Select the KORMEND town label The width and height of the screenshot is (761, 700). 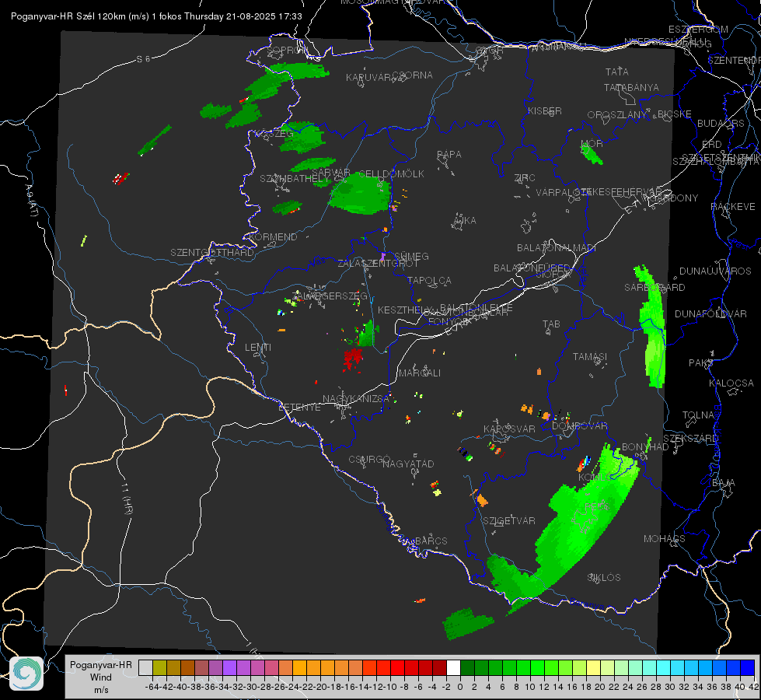click(x=272, y=237)
